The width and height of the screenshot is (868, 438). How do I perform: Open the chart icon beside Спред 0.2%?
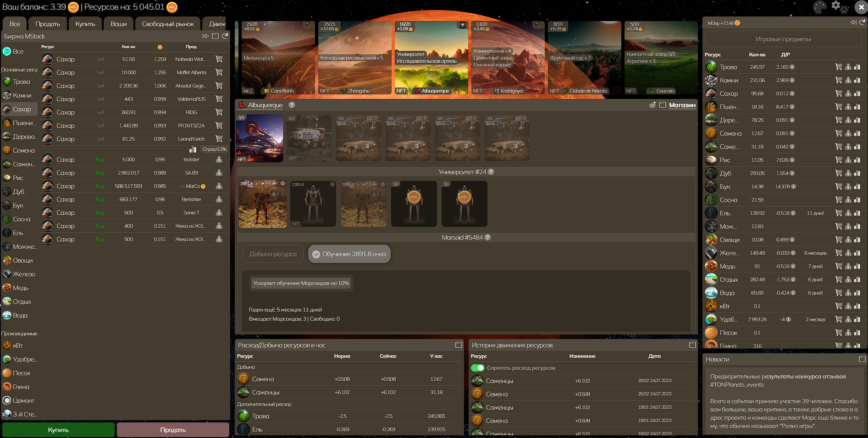pyautogui.click(x=193, y=149)
